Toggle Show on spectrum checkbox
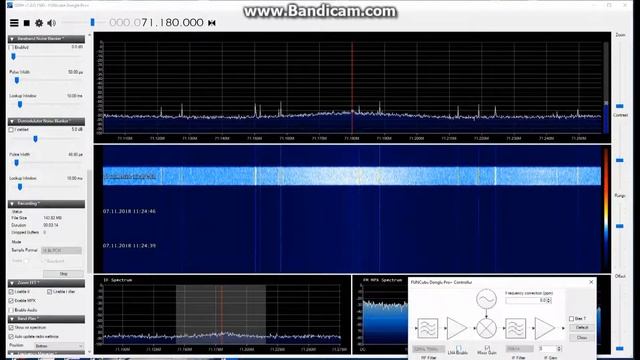The image size is (640, 360). [11, 328]
